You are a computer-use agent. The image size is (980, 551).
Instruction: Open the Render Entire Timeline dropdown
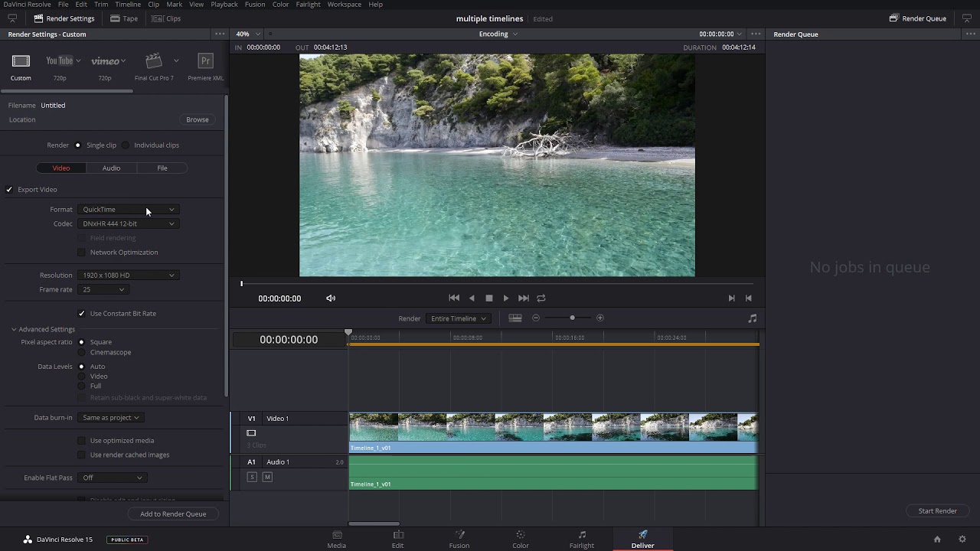click(458, 319)
